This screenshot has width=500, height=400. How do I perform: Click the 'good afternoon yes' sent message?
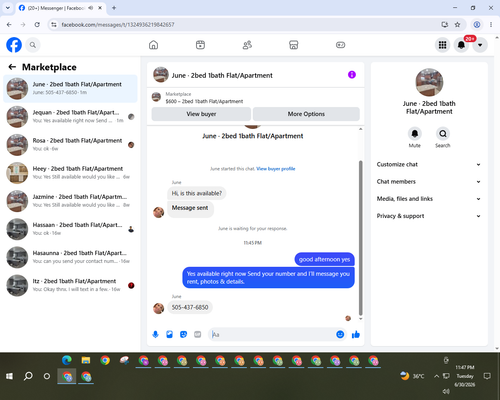(324, 259)
